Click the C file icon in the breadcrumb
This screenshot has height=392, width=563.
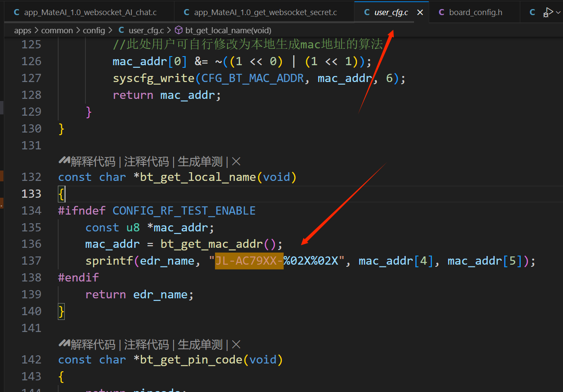tap(121, 30)
